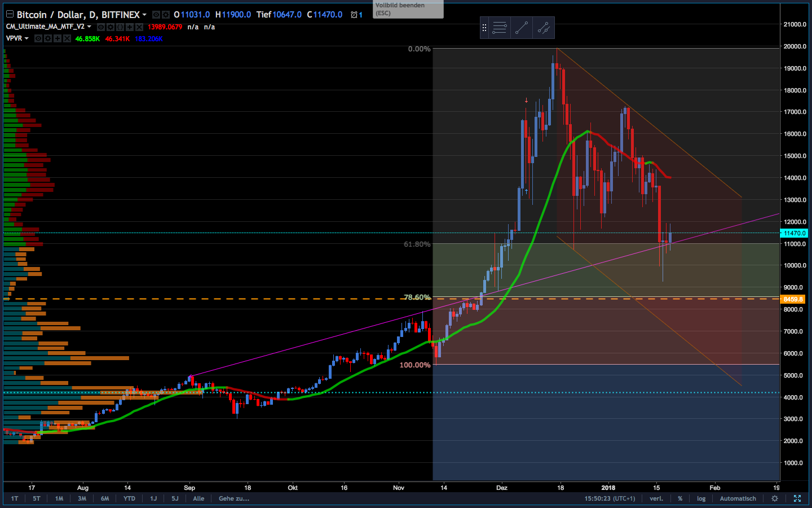Grab the drawing toolbar drag handle
812x508 pixels.
484,28
